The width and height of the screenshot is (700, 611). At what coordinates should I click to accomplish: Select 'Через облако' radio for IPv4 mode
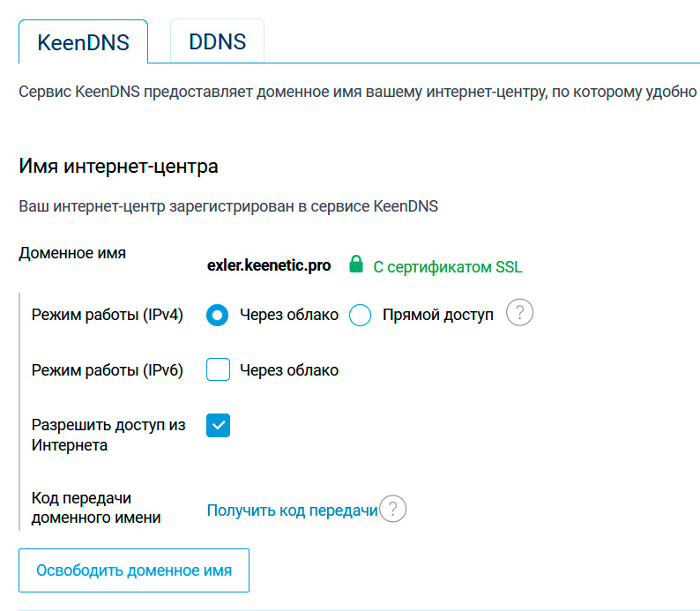click(x=218, y=315)
